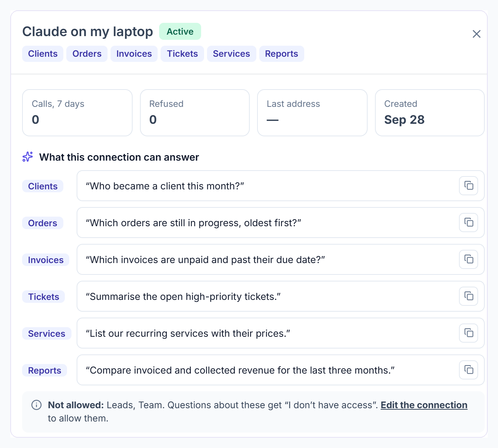
Task: Select the Reports tag in the header
Action: coord(281,54)
